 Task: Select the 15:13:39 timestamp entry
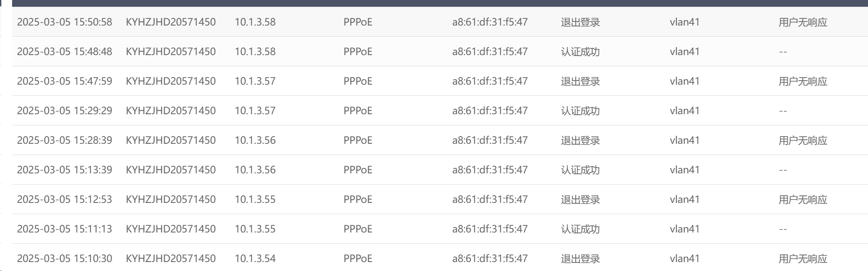pos(64,170)
